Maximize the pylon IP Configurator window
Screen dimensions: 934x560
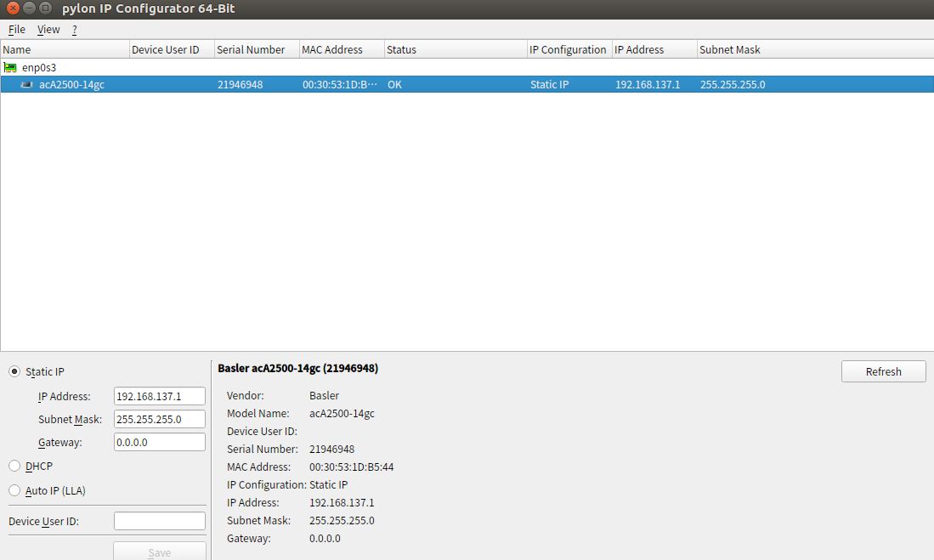click(x=45, y=8)
